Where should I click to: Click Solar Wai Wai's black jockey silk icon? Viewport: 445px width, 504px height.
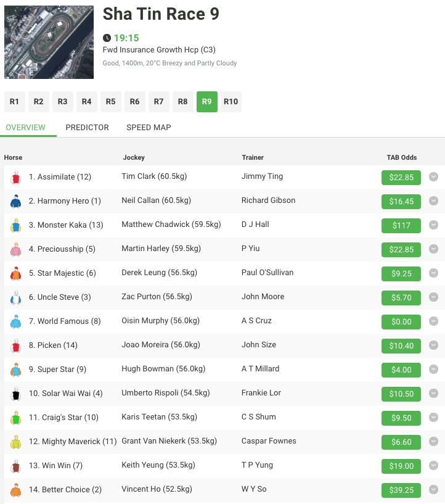pos(15,394)
